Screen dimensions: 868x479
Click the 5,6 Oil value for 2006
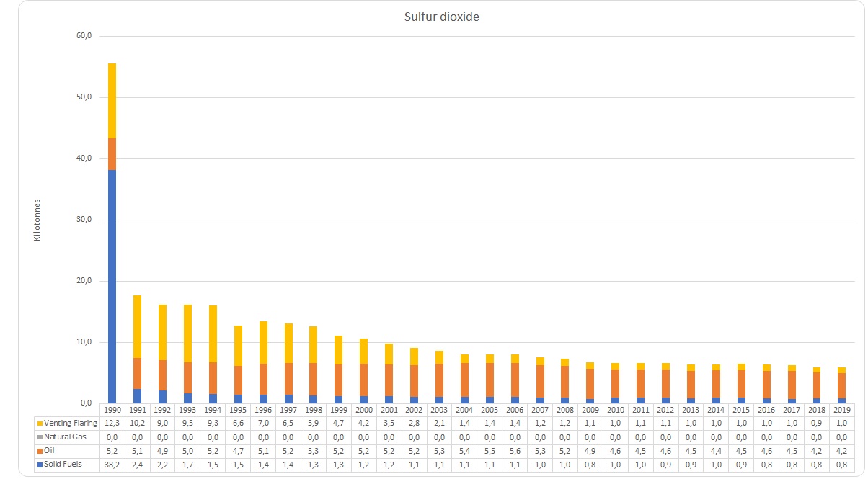pyautogui.click(x=515, y=451)
